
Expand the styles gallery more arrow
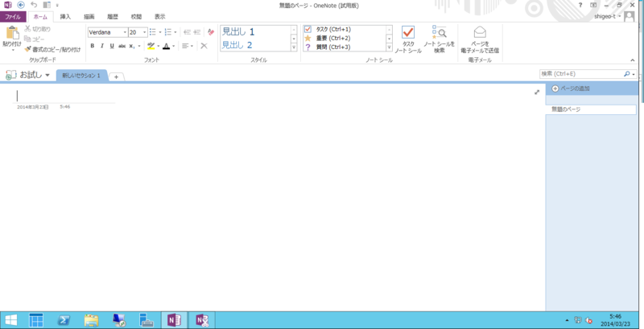tap(294, 47)
